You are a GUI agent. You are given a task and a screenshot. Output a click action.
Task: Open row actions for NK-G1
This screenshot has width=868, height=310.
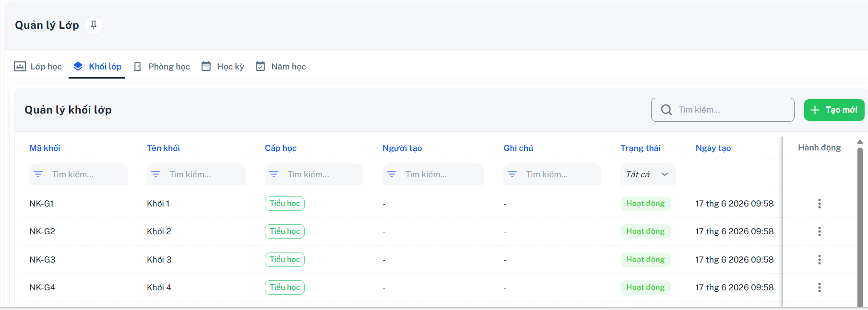coord(819,204)
